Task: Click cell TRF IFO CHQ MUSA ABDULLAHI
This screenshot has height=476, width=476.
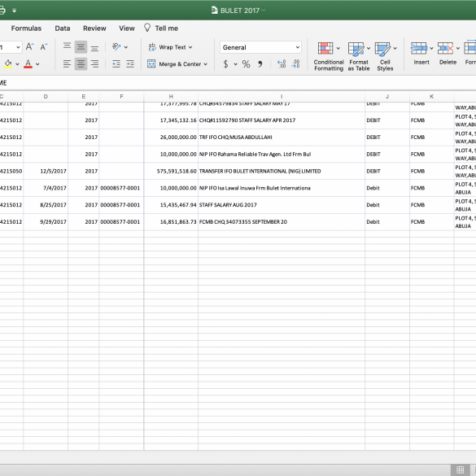Action: [x=282, y=138]
